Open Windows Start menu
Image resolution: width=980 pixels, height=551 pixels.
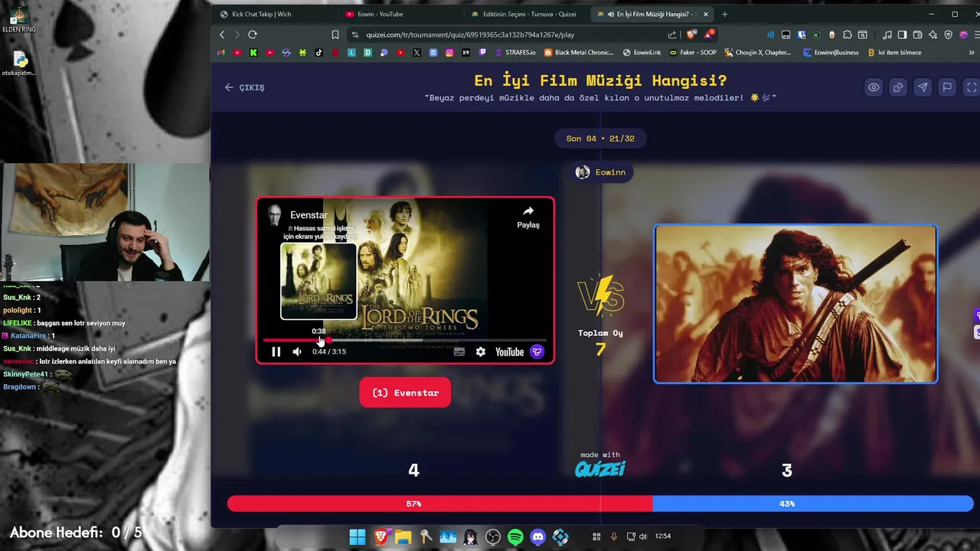click(x=358, y=537)
